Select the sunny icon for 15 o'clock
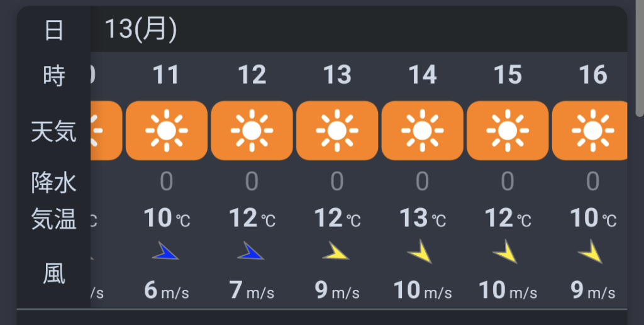The width and height of the screenshot is (644, 325). [508, 130]
